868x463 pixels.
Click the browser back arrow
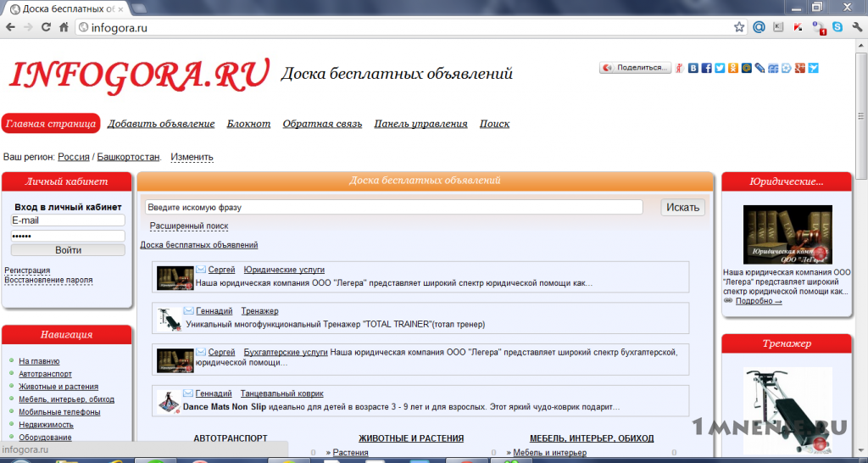[x=10, y=27]
